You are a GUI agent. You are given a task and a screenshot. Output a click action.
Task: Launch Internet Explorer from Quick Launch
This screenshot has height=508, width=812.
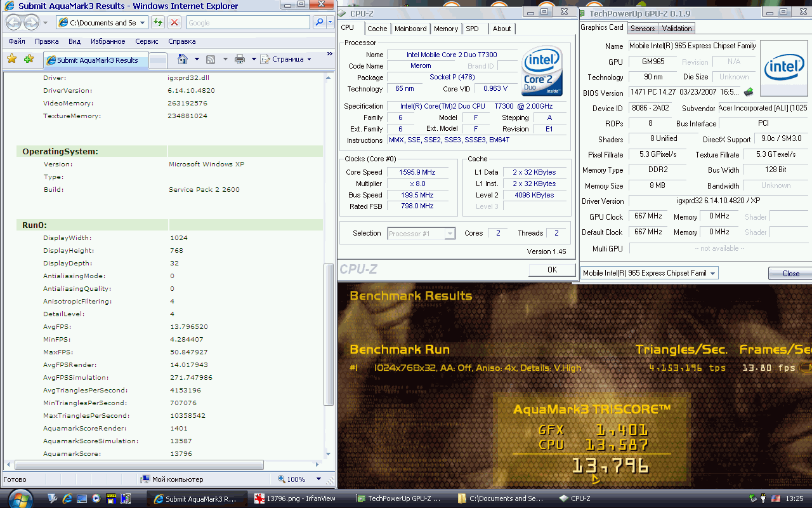[67, 498]
